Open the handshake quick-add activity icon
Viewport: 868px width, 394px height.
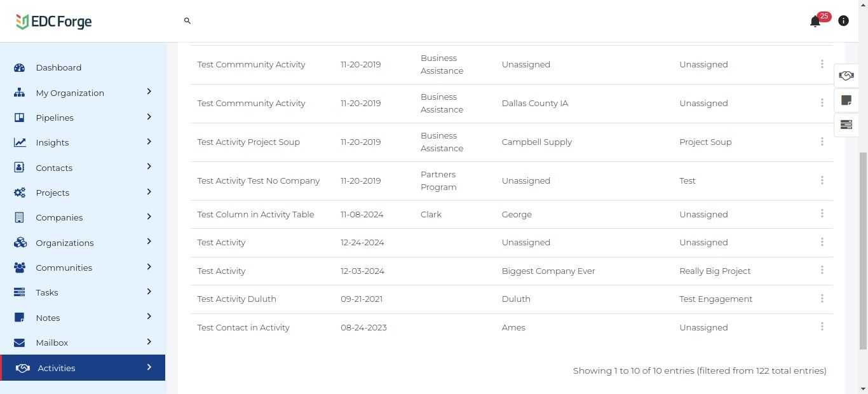point(846,76)
